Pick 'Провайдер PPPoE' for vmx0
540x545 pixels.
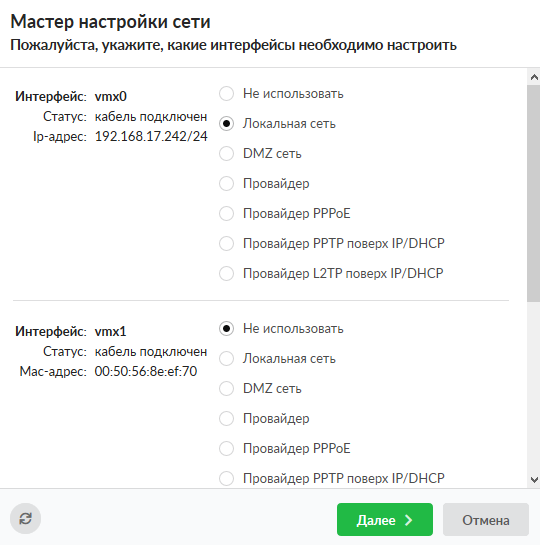(226, 213)
